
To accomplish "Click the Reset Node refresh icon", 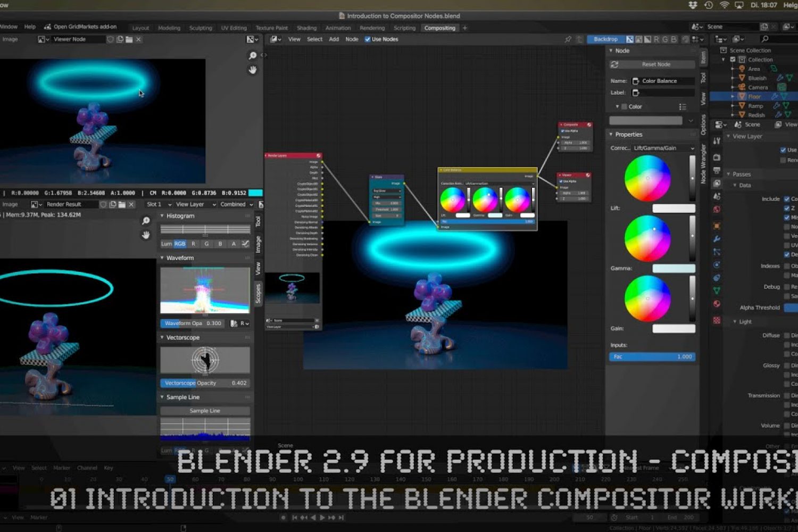I will pyautogui.click(x=614, y=64).
